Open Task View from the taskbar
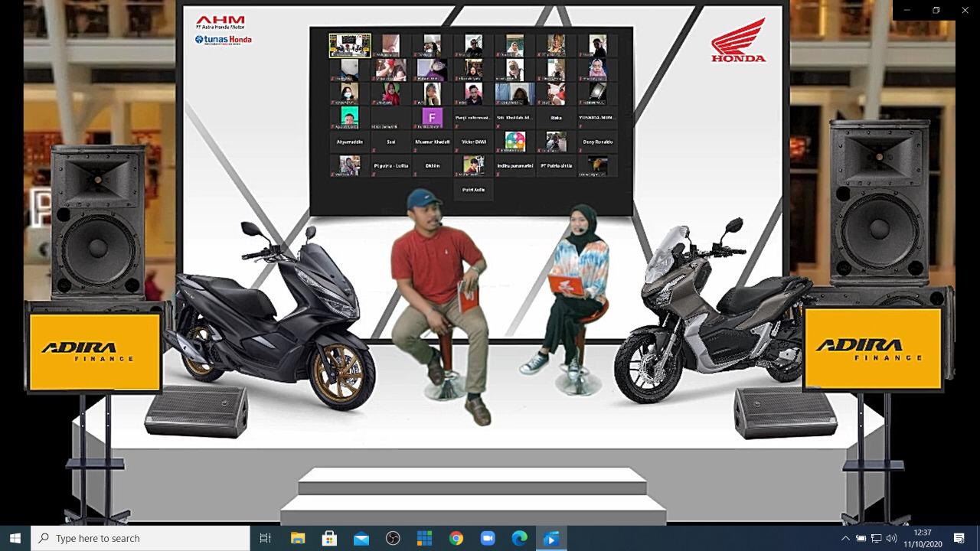 (x=266, y=538)
